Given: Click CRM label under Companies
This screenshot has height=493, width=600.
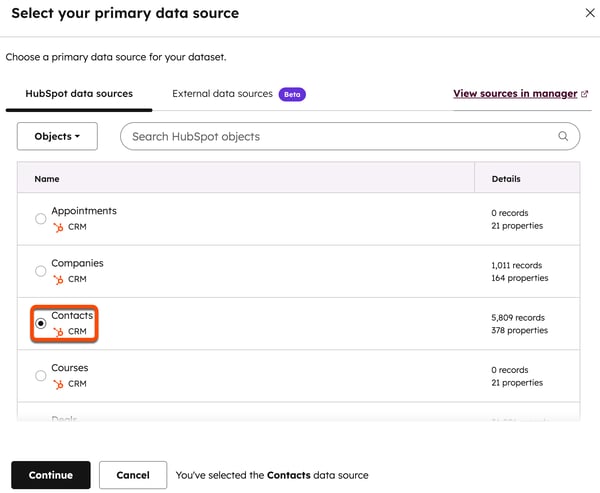Looking at the screenshot, I should (x=77, y=279).
